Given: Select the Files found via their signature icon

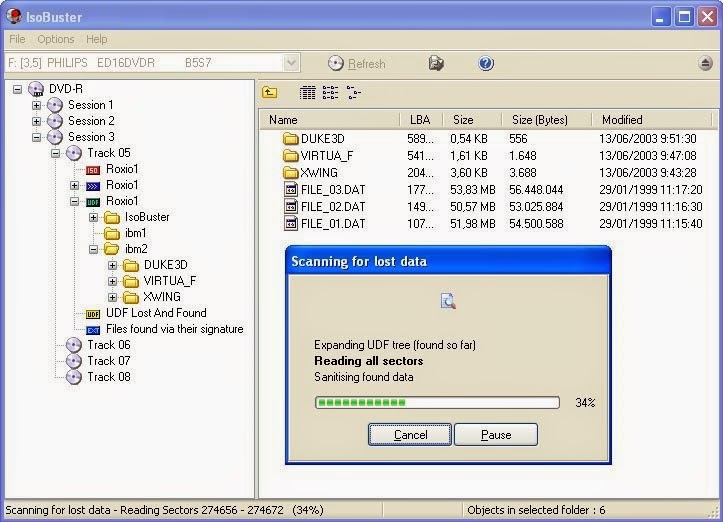Looking at the screenshot, I should coord(93,330).
